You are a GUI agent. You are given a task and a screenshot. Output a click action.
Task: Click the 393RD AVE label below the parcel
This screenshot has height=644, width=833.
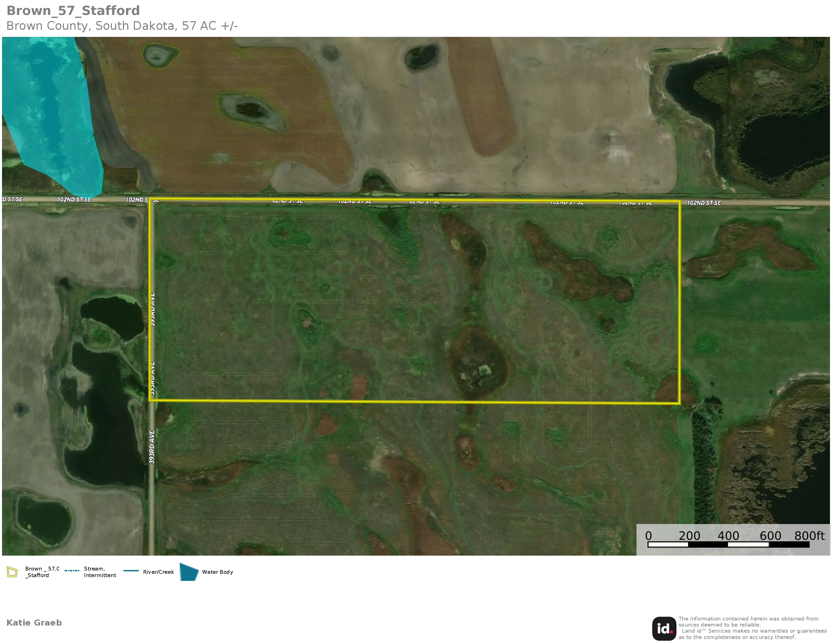point(152,447)
